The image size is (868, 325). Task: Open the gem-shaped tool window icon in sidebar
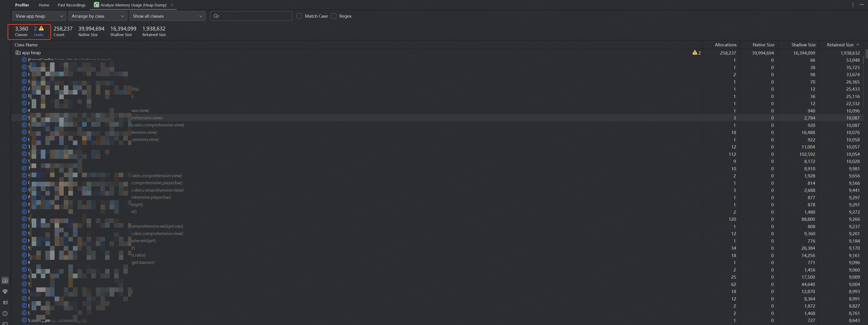[x=5, y=291]
